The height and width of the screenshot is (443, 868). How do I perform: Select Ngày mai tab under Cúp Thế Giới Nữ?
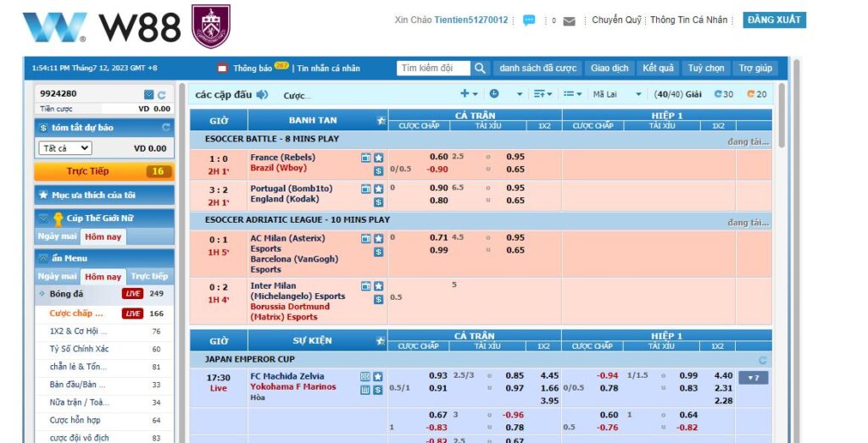(x=57, y=236)
